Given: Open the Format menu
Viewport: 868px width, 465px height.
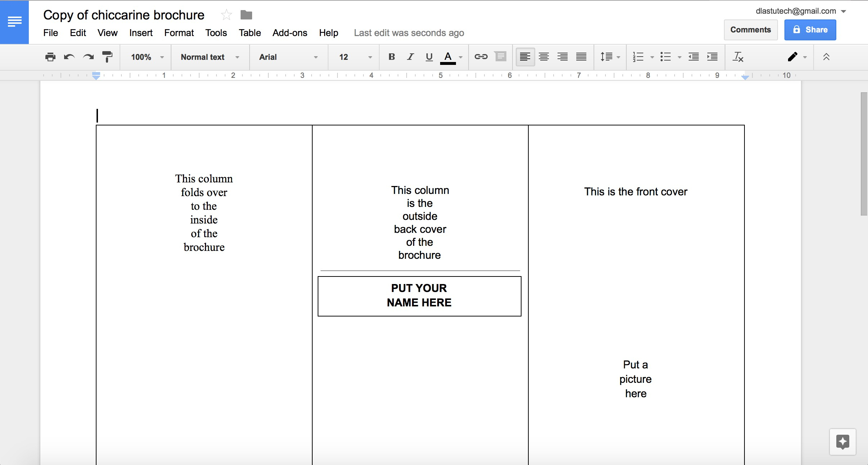Looking at the screenshot, I should click(179, 33).
